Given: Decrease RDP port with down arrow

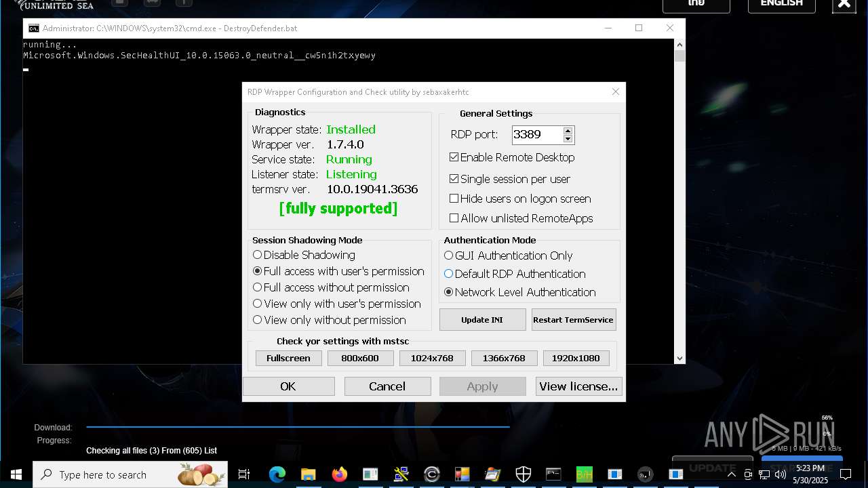Looking at the screenshot, I should (568, 138).
